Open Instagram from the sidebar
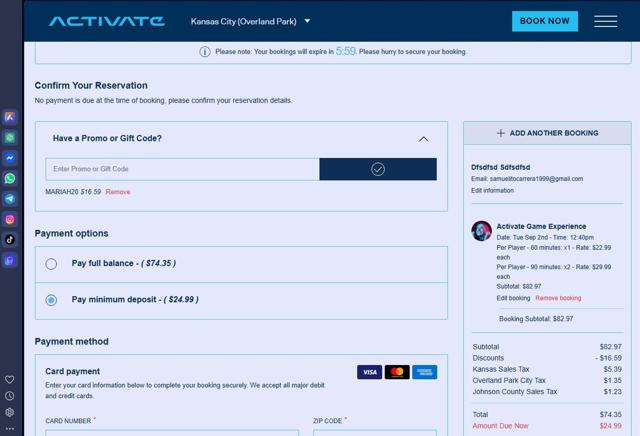640x436 pixels. [10, 219]
